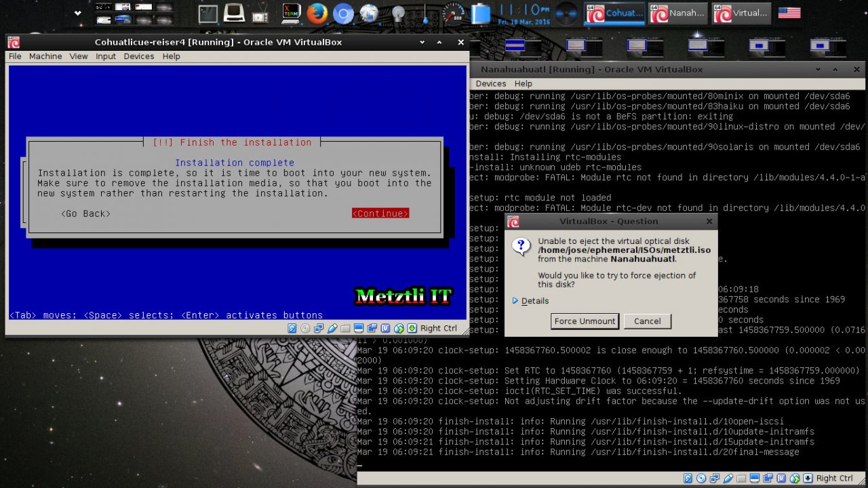The height and width of the screenshot is (488, 868).
Task: Launch the terminal icon in top panel
Action: [208, 14]
